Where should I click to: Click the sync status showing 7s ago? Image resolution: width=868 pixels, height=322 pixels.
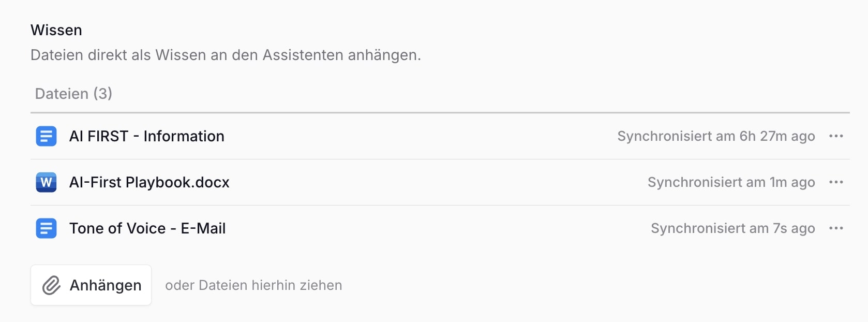tap(732, 228)
